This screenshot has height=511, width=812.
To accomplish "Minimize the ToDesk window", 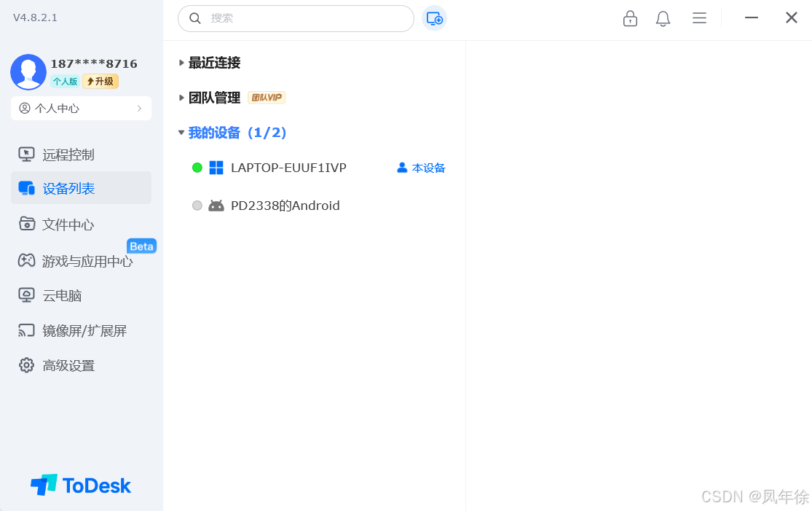I will (x=752, y=18).
